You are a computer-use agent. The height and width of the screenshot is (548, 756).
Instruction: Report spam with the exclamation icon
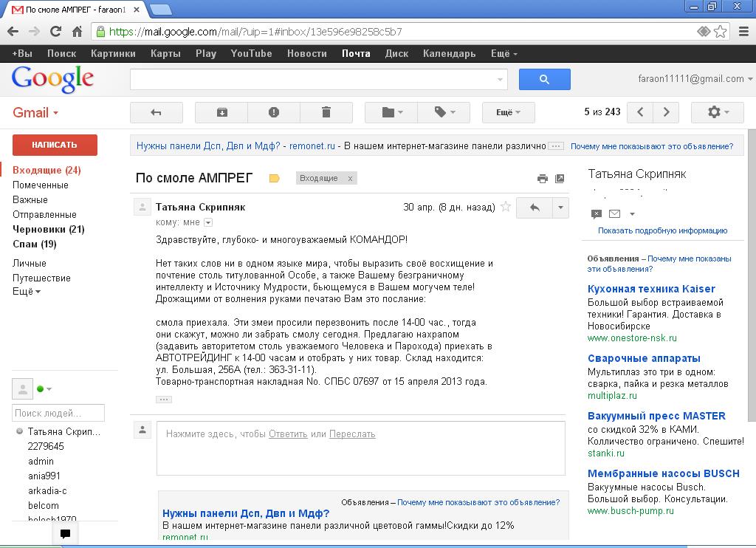pyautogui.click(x=274, y=112)
